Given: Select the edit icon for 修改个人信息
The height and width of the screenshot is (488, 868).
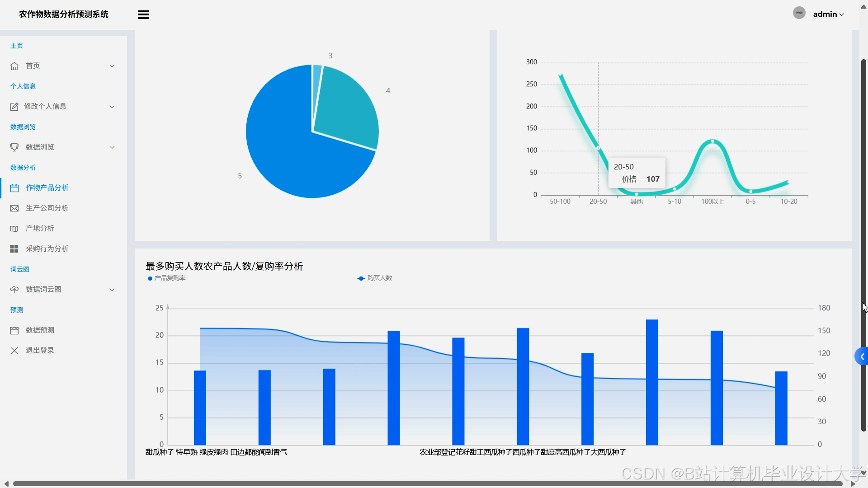Looking at the screenshot, I should [14, 106].
